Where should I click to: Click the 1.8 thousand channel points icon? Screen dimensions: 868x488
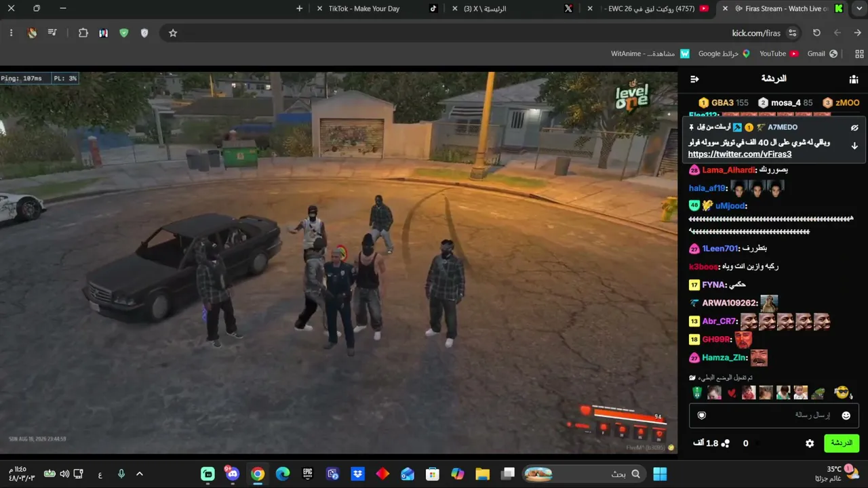(725, 443)
